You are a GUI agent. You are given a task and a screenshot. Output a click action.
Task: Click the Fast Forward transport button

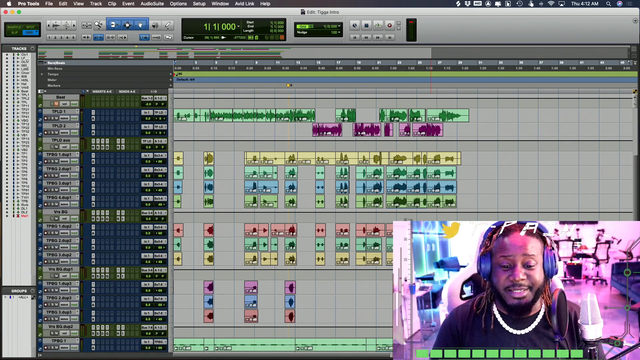click(378, 37)
